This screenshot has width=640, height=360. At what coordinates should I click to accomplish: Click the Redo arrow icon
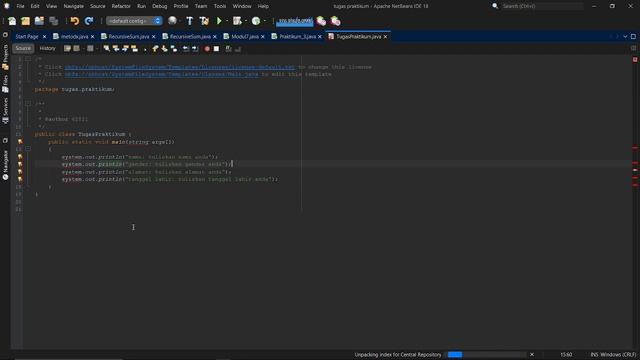point(89,21)
